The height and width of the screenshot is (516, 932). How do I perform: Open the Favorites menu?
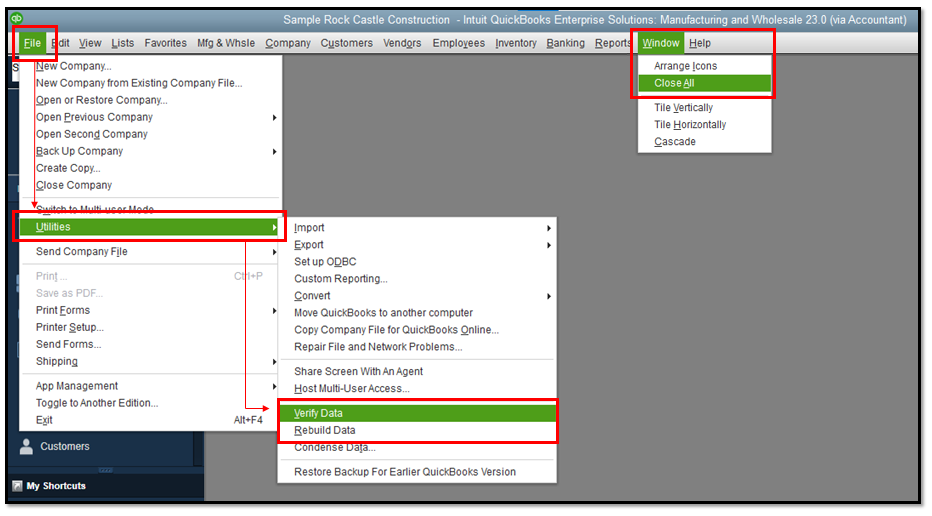click(166, 43)
